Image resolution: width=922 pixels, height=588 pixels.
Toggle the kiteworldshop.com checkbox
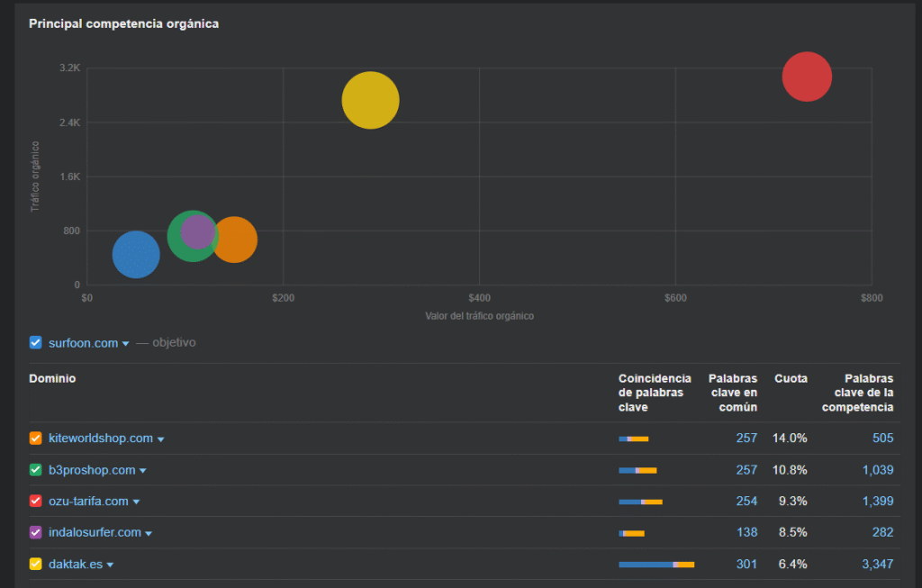pyautogui.click(x=36, y=439)
